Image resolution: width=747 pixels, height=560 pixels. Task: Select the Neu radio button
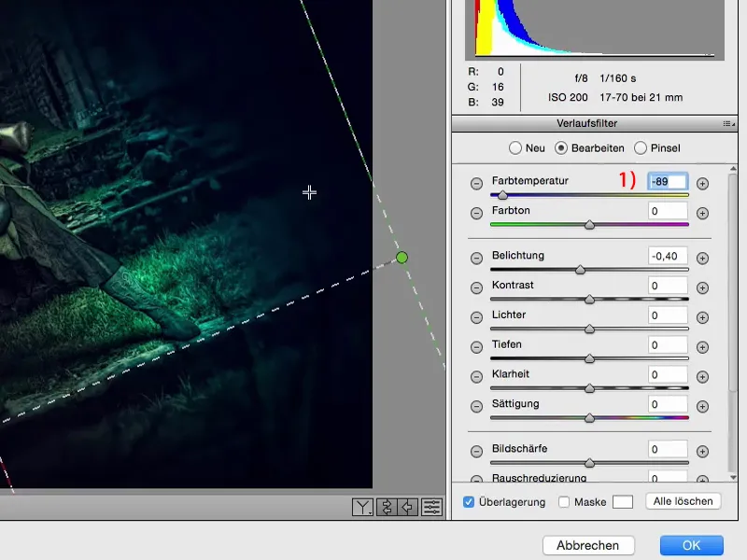tap(514, 147)
